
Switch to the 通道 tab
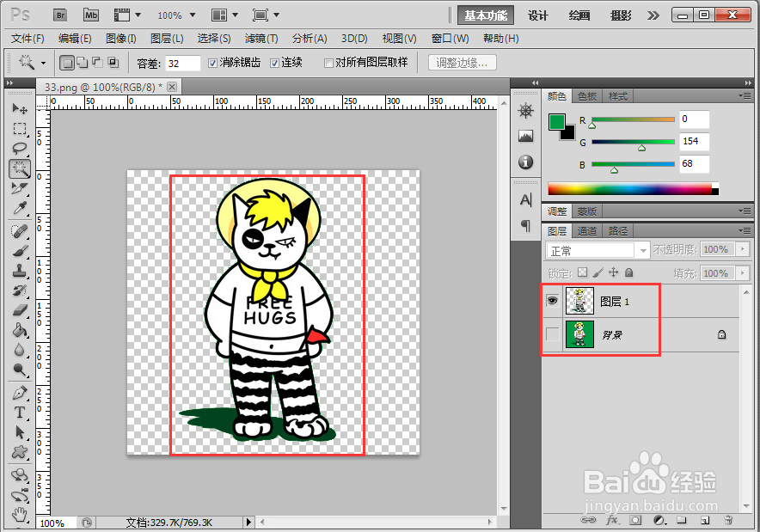click(586, 230)
